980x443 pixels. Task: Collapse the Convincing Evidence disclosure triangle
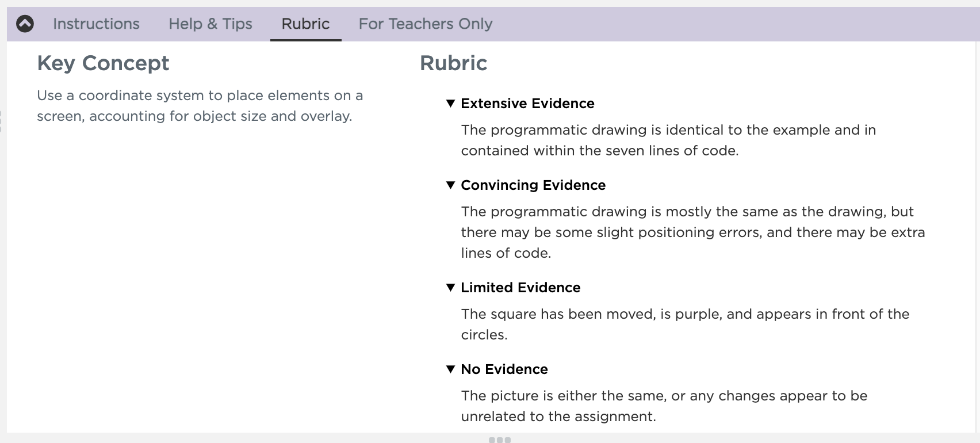[x=450, y=185]
